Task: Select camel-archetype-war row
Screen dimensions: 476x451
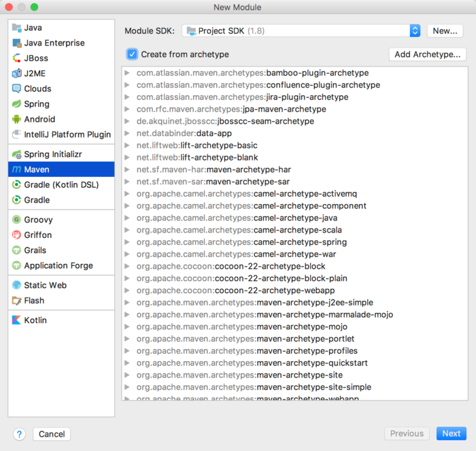Action: click(294, 254)
